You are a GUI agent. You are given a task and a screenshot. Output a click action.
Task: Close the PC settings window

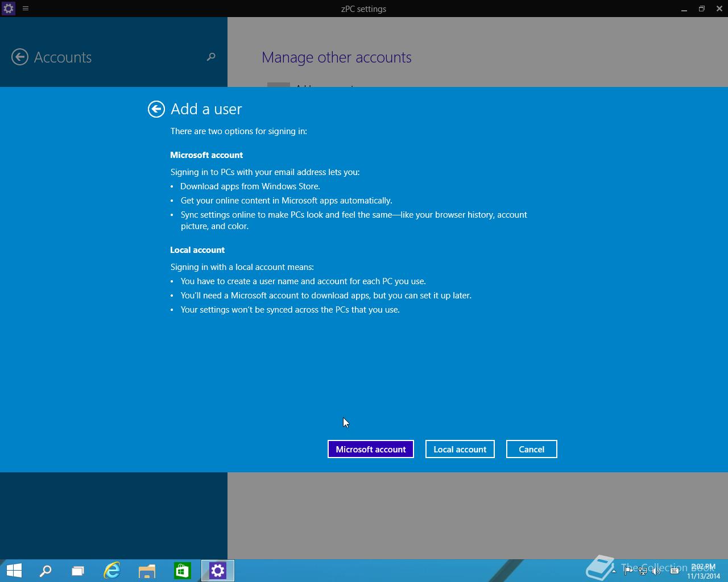click(x=719, y=9)
